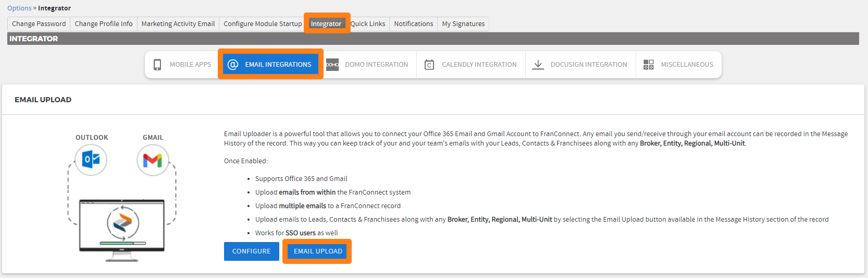Screen dimensions: 868x278
Task: Open the Miscellaneous section
Action: point(678,65)
